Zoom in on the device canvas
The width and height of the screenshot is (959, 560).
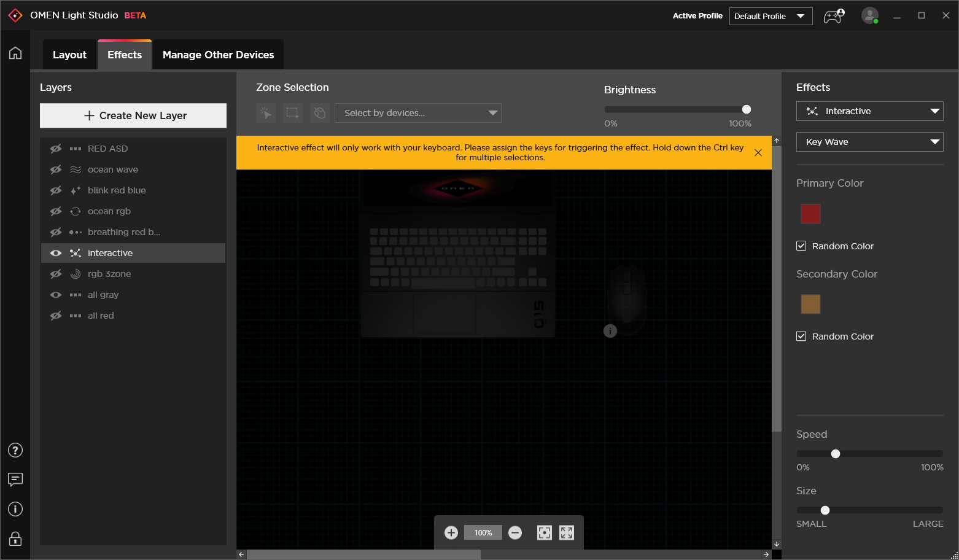pos(451,532)
